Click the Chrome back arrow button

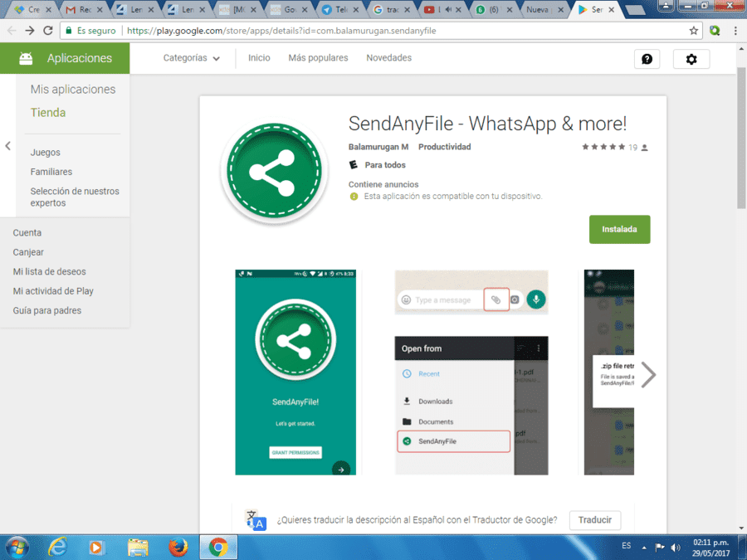(12, 31)
